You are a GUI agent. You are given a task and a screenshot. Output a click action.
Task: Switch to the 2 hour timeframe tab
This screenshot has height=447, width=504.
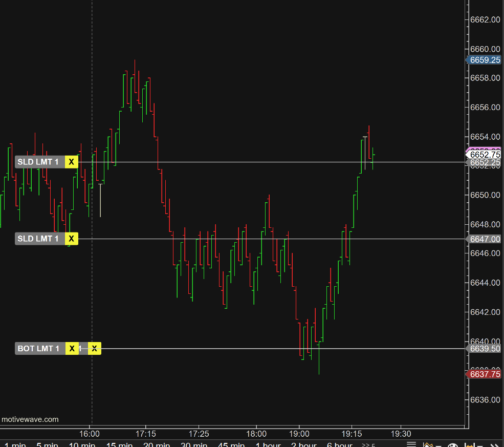click(x=304, y=444)
